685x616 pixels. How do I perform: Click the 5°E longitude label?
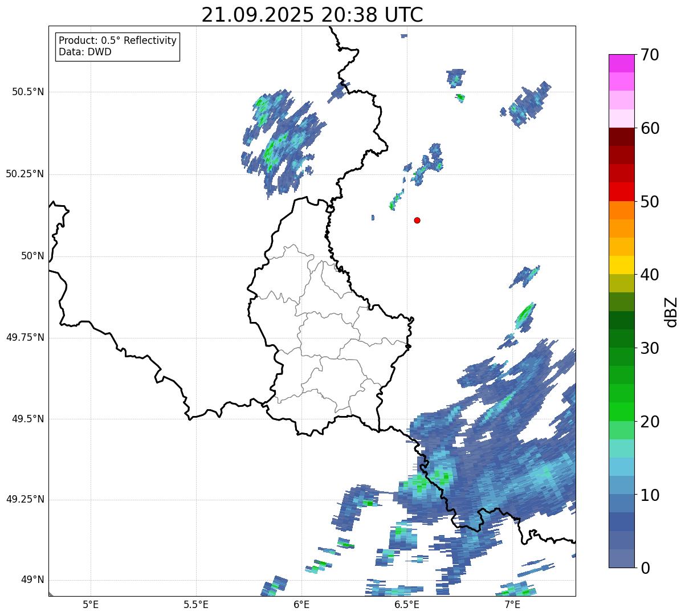pyautogui.click(x=91, y=604)
